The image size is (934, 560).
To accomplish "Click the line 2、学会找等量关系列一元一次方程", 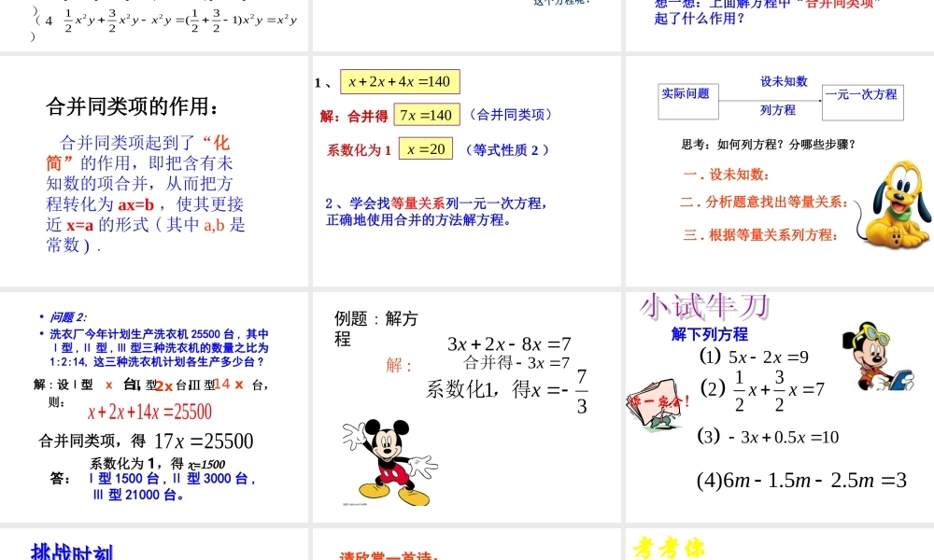I will (436, 203).
